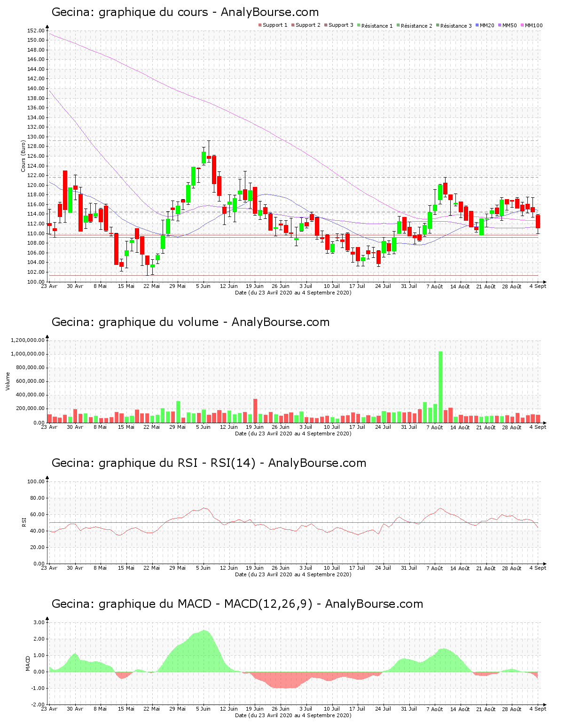Select the 'Résistance 3' legend label

456,26
